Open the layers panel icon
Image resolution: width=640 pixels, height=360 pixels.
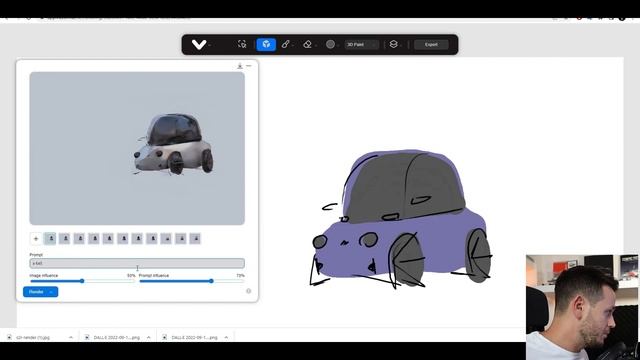(x=393, y=44)
